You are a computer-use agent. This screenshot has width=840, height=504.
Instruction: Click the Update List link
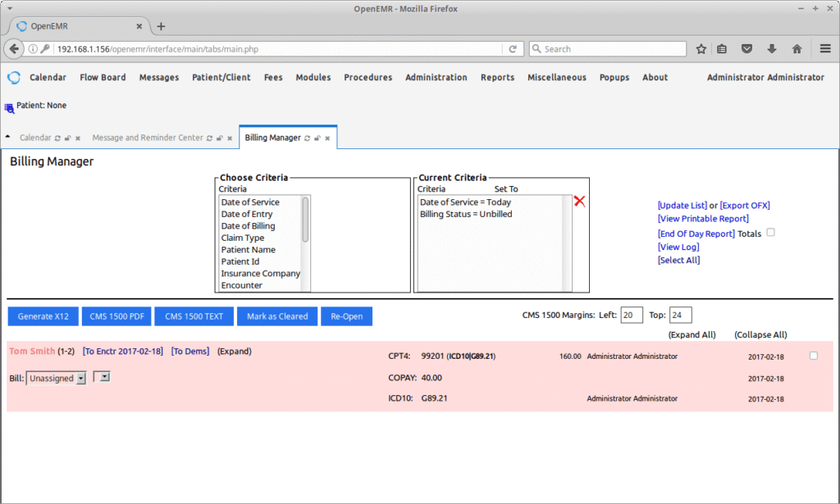[682, 206]
